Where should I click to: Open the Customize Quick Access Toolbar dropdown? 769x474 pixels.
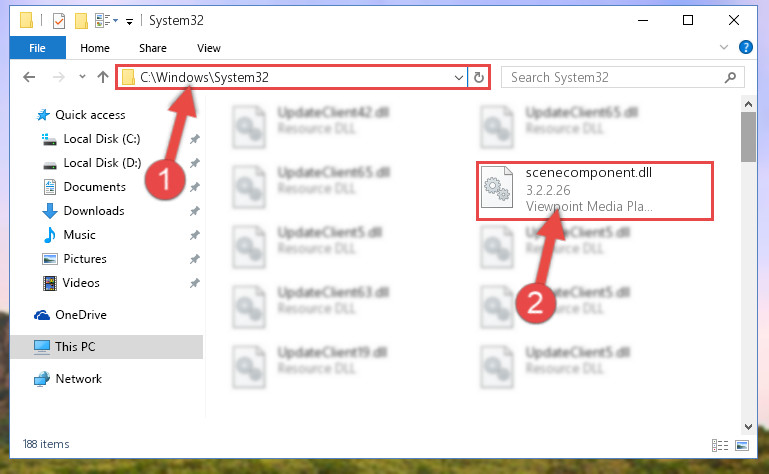(x=129, y=21)
